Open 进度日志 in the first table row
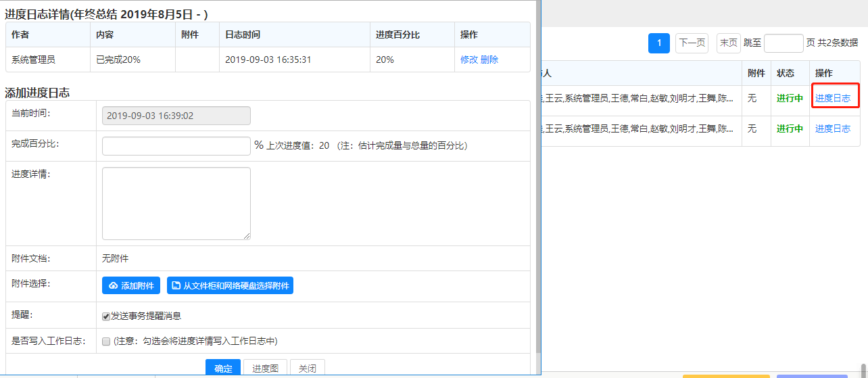The width and height of the screenshot is (868, 378). click(833, 98)
